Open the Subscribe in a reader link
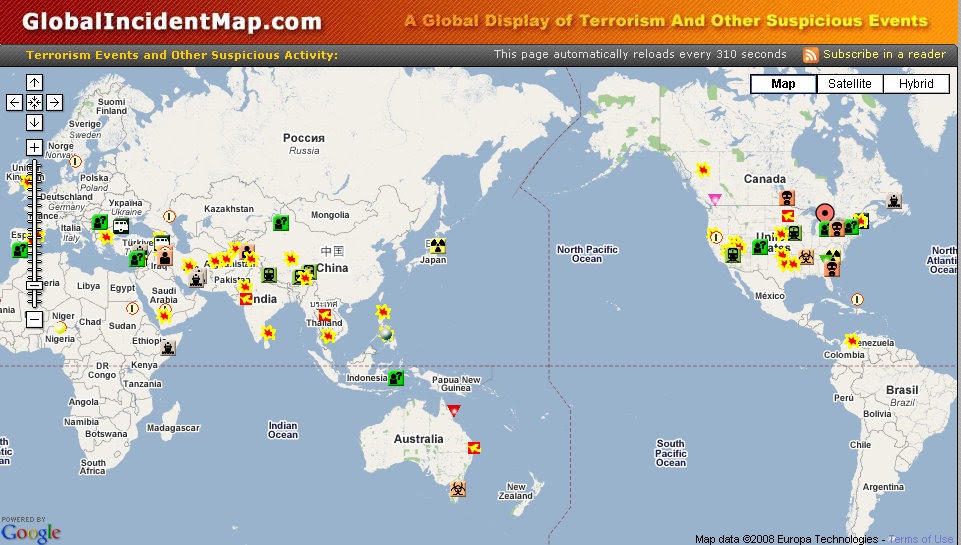The width and height of the screenshot is (961, 545). click(884, 54)
